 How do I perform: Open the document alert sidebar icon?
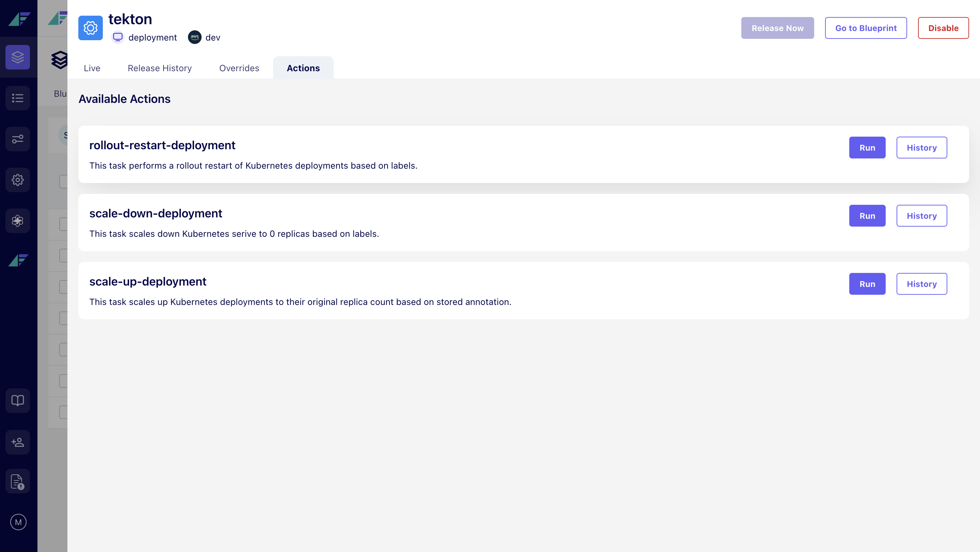pyautogui.click(x=18, y=481)
